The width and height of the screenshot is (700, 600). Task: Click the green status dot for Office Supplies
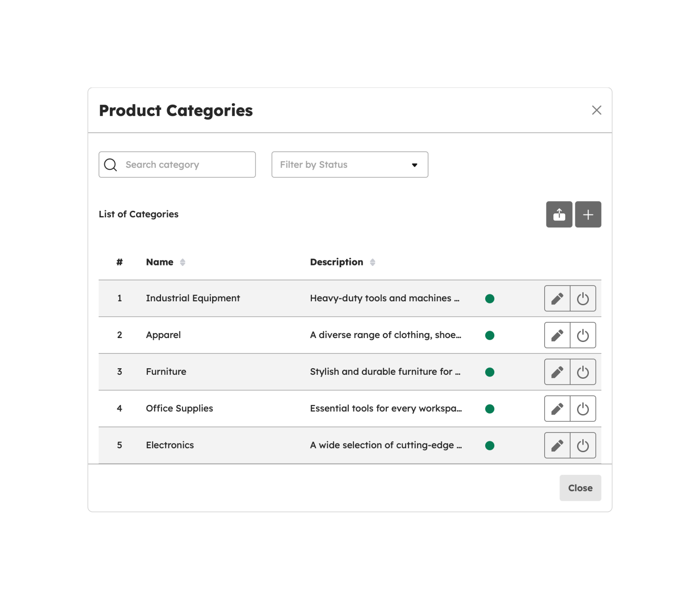pyautogui.click(x=490, y=409)
